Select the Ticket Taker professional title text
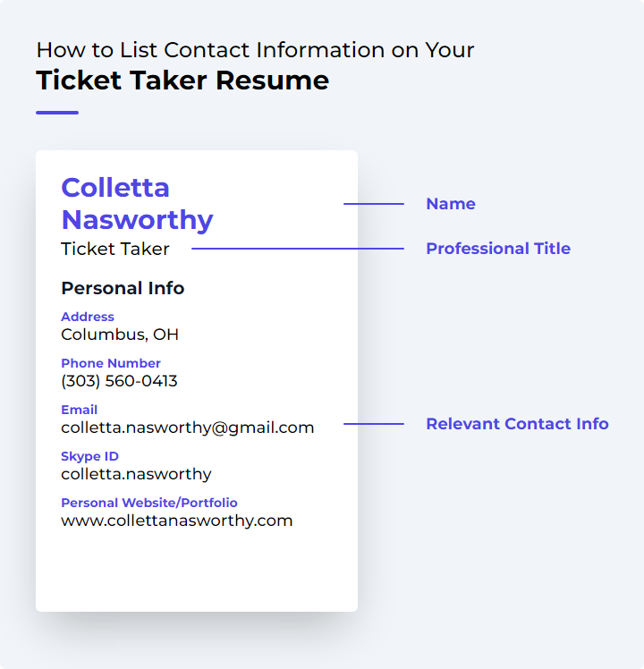Image resolution: width=644 pixels, height=669 pixels. [115, 249]
